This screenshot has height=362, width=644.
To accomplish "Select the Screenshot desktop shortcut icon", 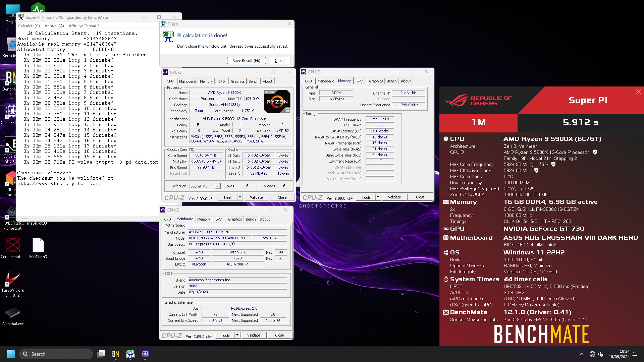I will (x=12, y=248).
